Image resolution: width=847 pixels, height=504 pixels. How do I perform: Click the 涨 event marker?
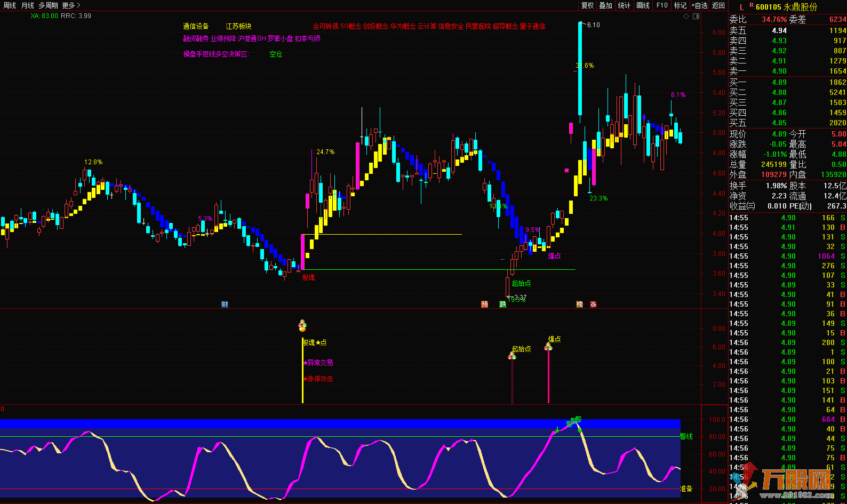coord(593,305)
